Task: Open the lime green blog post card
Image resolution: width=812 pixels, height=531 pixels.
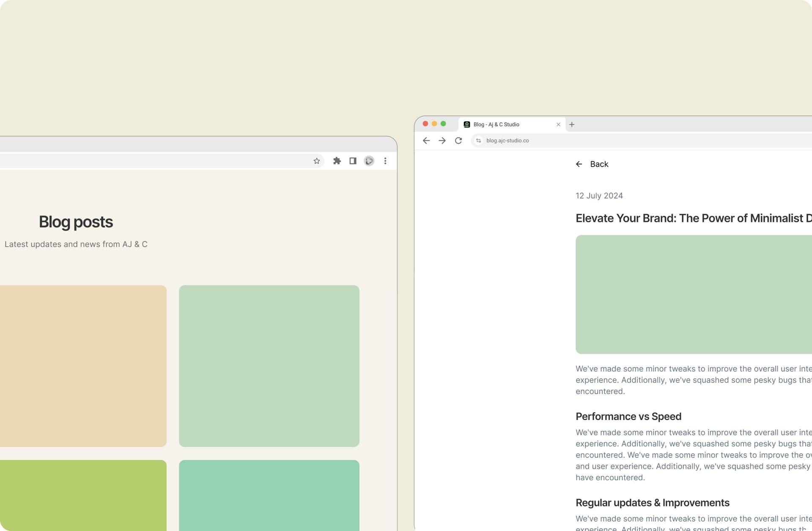Action: click(83, 495)
